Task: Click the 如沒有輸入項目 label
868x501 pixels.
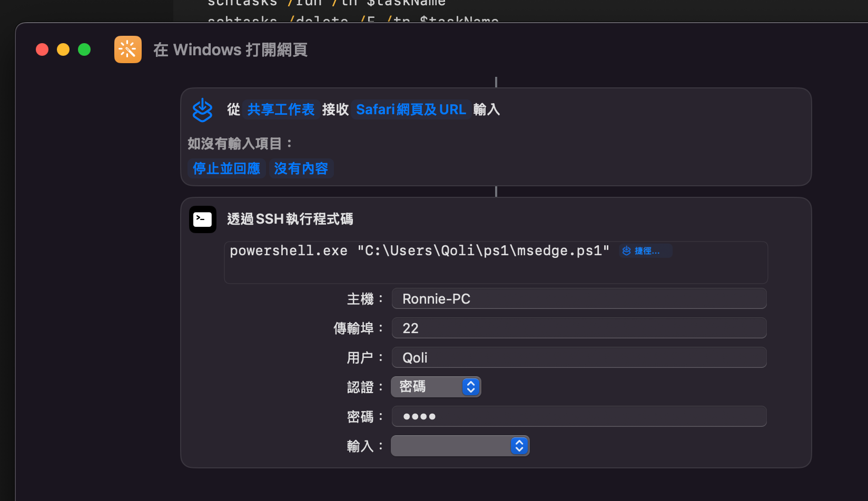Action: tap(240, 144)
